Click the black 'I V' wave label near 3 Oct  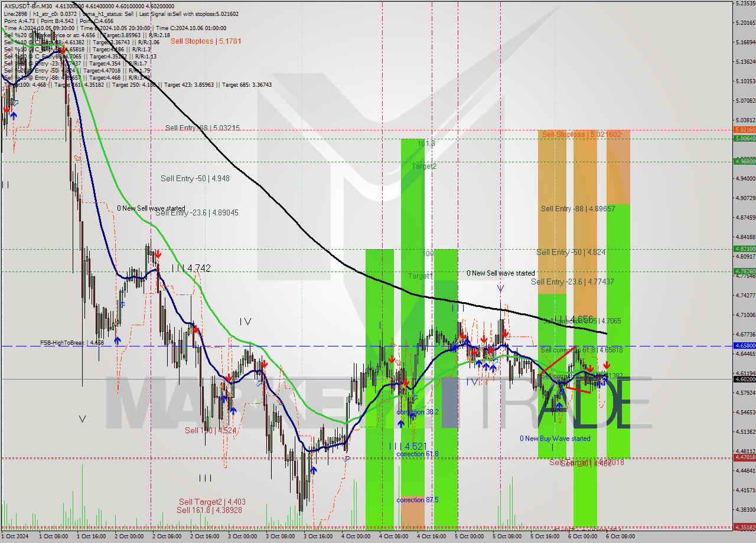(245, 322)
